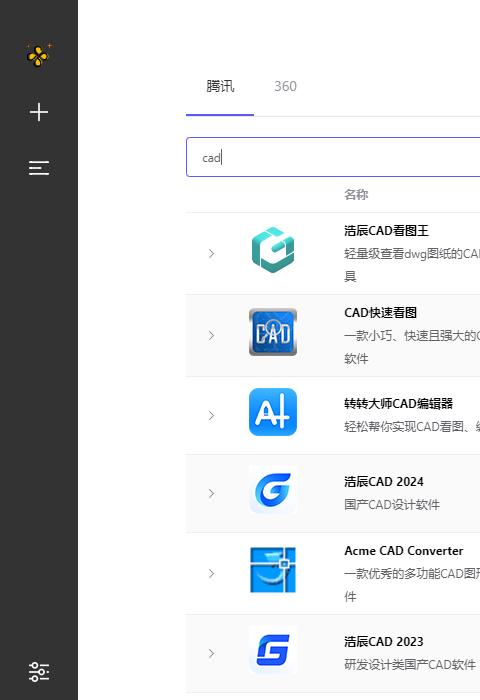
Task: Click the description starting 一款优秀的多功能CAD
Action: coord(412,585)
